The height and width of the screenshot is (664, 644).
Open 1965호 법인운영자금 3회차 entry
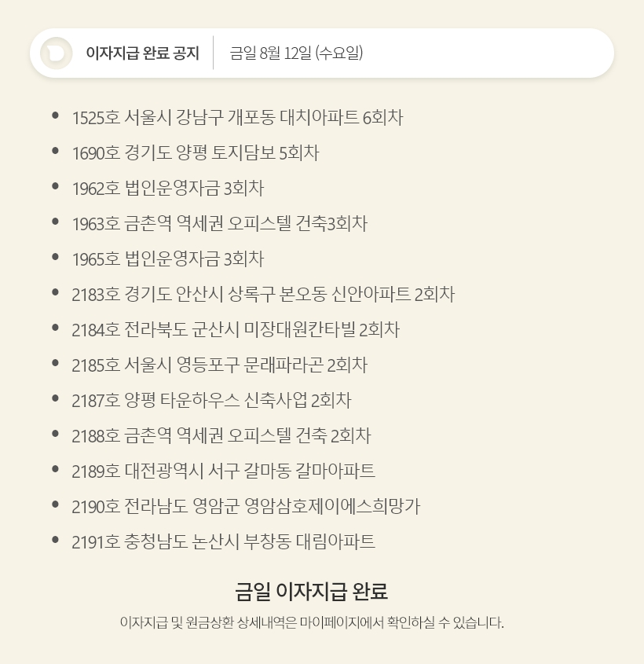(167, 259)
